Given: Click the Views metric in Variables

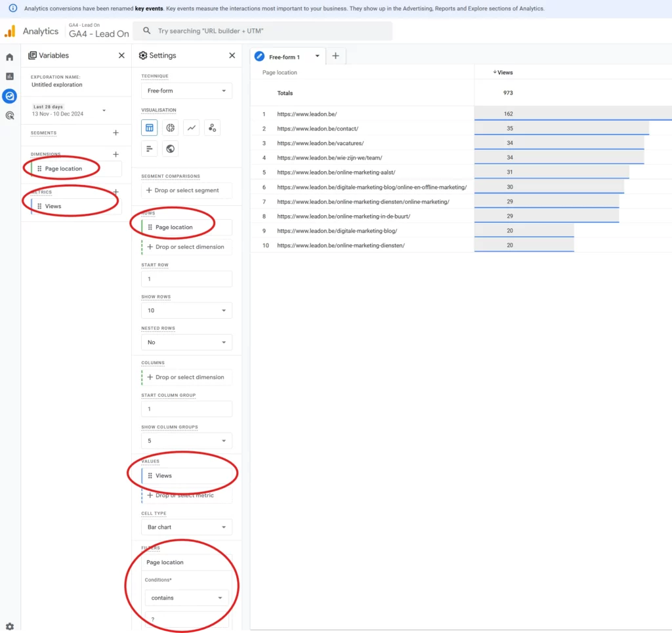Looking at the screenshot, I should click(x=76, y=207).
